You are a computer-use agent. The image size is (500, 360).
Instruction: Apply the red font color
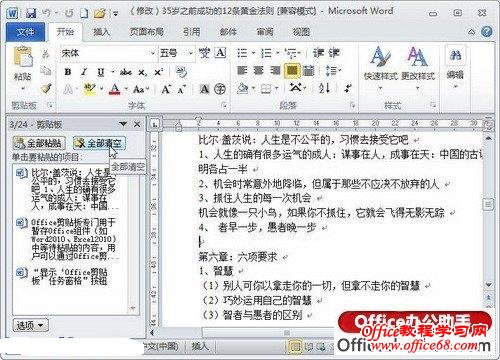114,89
